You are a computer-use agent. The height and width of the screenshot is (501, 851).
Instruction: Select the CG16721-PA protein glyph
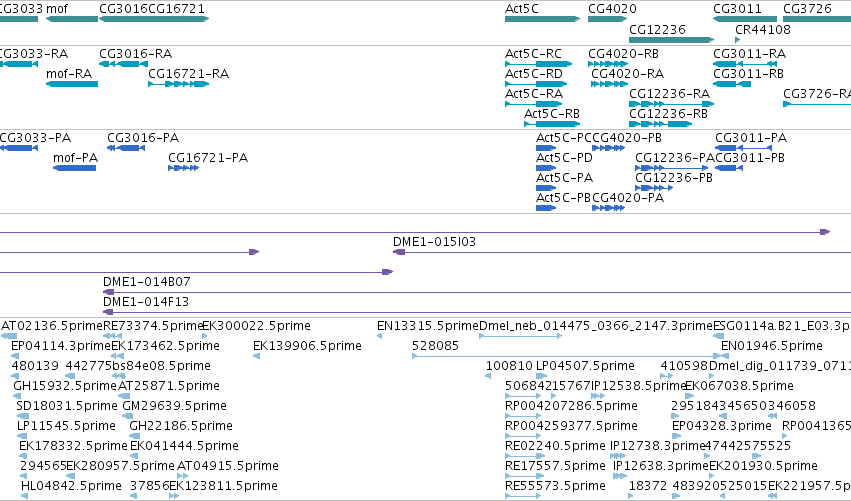pyautogui.click(x=183, y=168)
